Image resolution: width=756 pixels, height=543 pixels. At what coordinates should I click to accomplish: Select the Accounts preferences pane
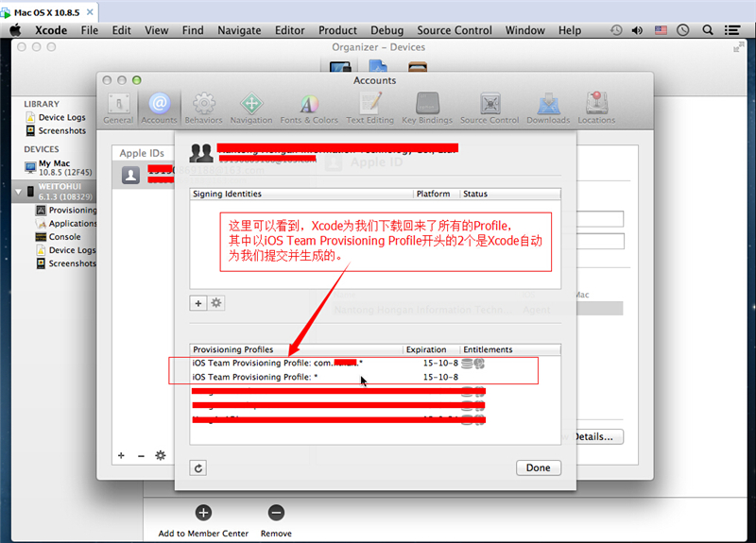pos(159,109)
